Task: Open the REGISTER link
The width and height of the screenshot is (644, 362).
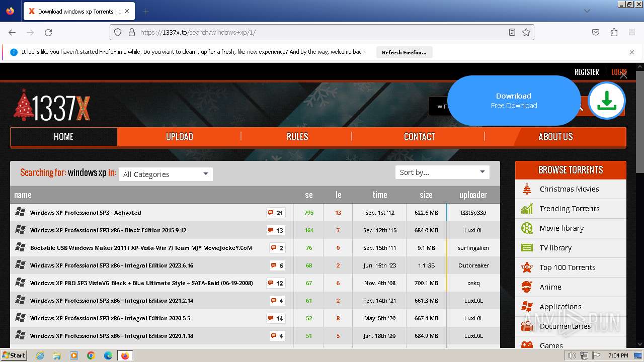Action: point(587,72)
